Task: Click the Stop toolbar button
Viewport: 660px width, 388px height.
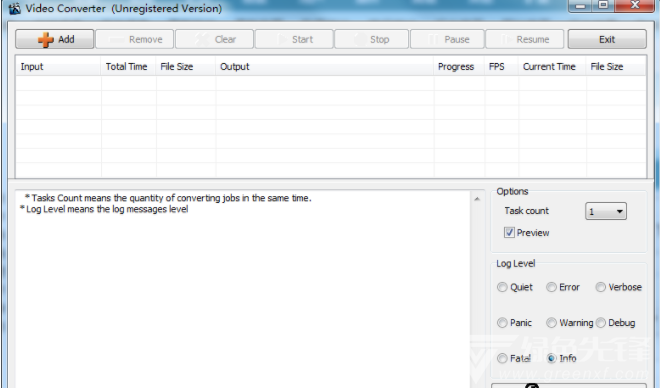Action: 371,39
